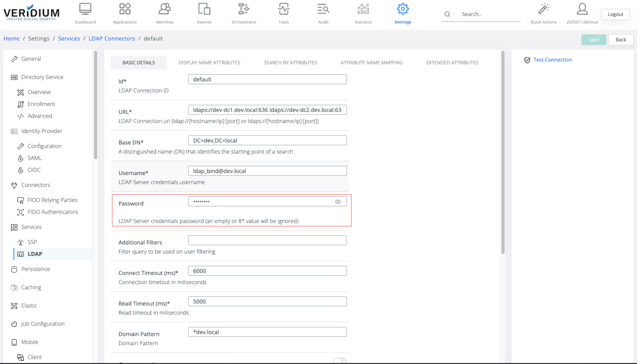Open FIDO Relying Parties in sidebar
Viewport: 637px width, 364px height.
coord(52,200)
